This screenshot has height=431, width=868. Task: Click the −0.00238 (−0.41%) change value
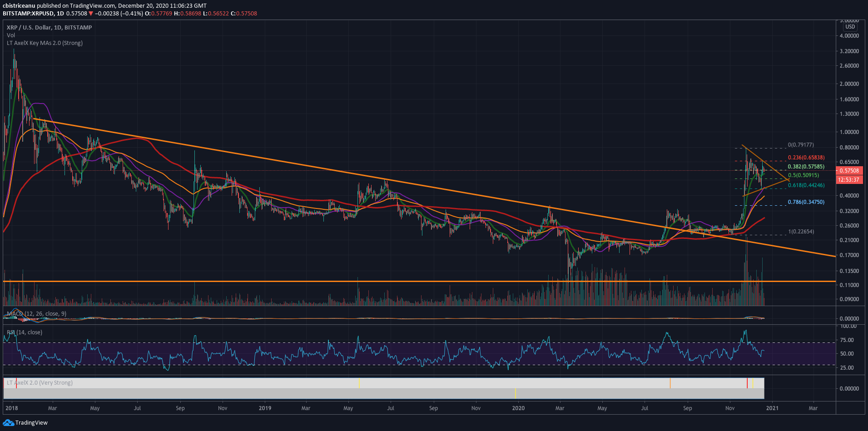point(119,14)
